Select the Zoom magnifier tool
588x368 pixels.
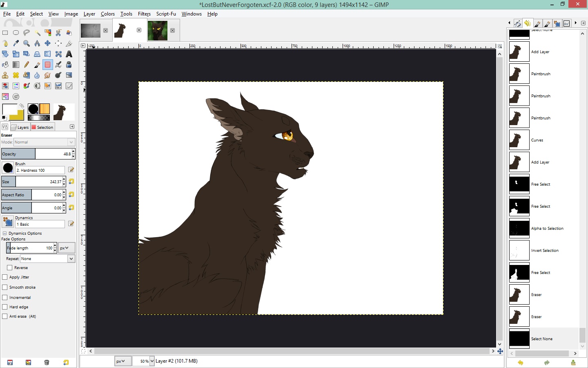[x=27, y=43]
